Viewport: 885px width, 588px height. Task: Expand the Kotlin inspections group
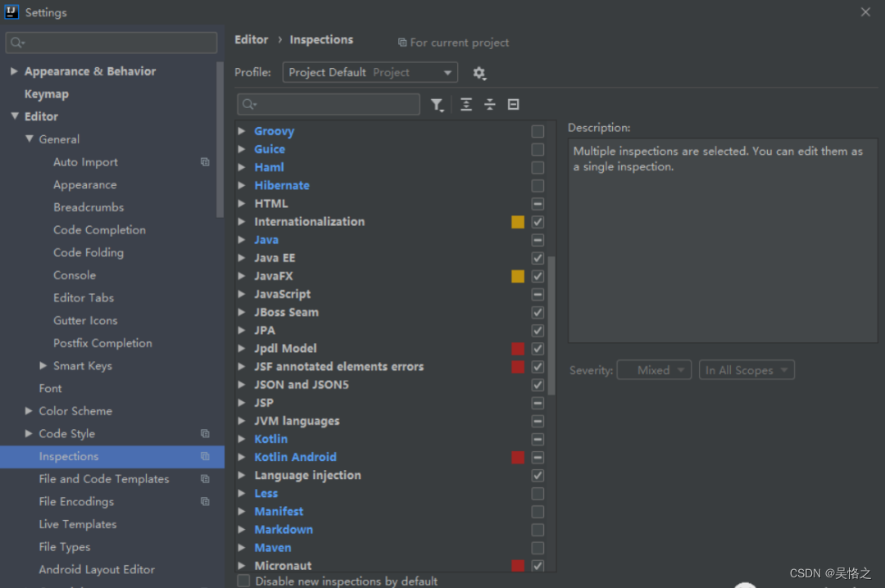point(242,439)
